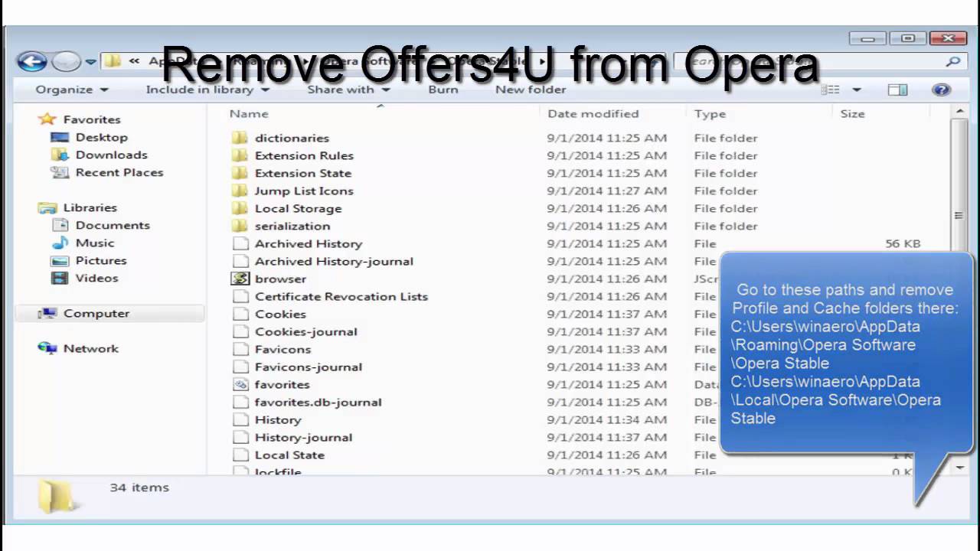This screenshot has height=551, width=980.
Task: Click the Burn toolbar button
Action: click(x=443, y=90)
